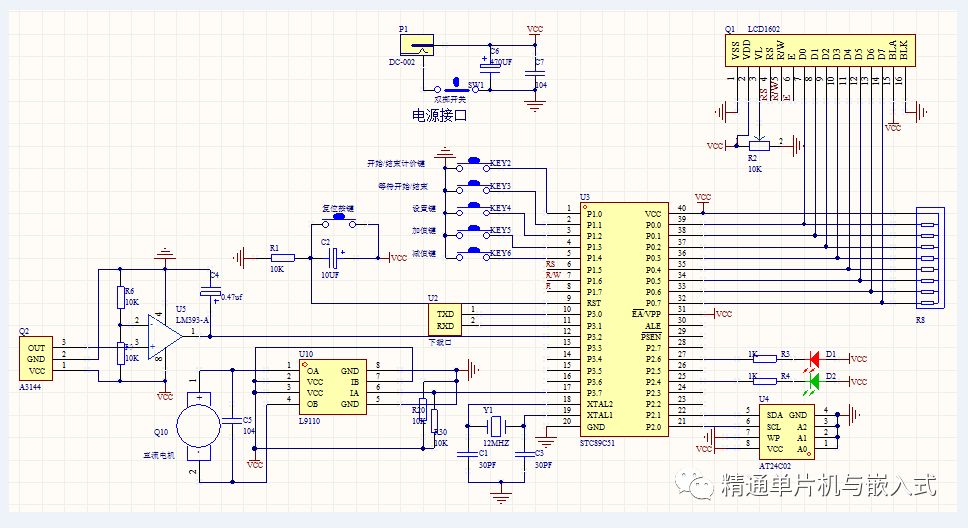Screen dimensions: 968x528
Task: Click the C7 104 capacitor symbol
Action: tap(535, 73)
